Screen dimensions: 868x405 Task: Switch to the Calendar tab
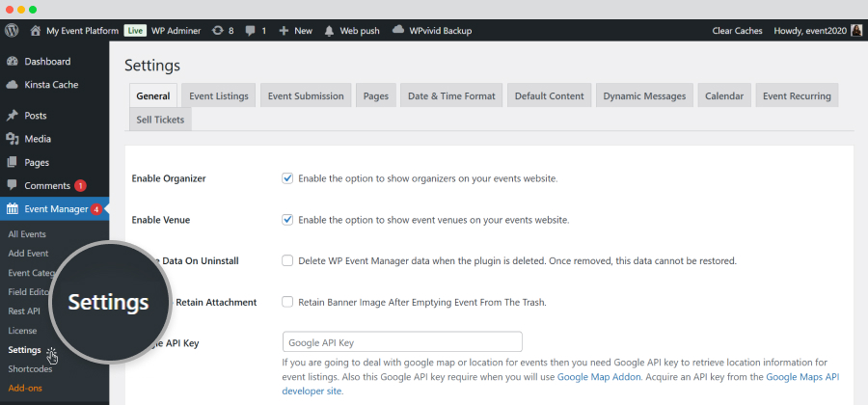724,95
